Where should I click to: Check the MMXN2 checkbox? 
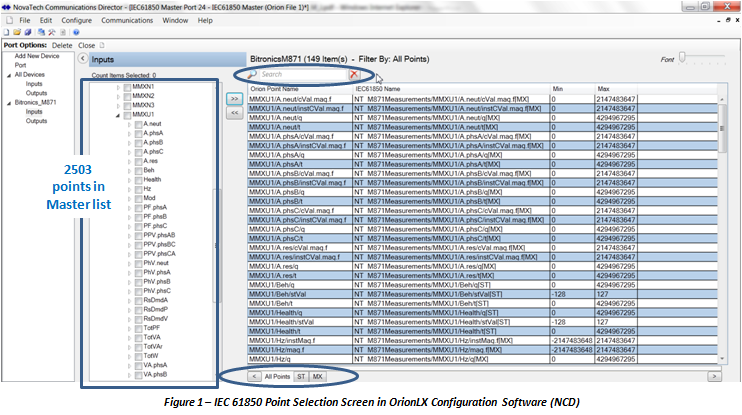coord(127,97)
